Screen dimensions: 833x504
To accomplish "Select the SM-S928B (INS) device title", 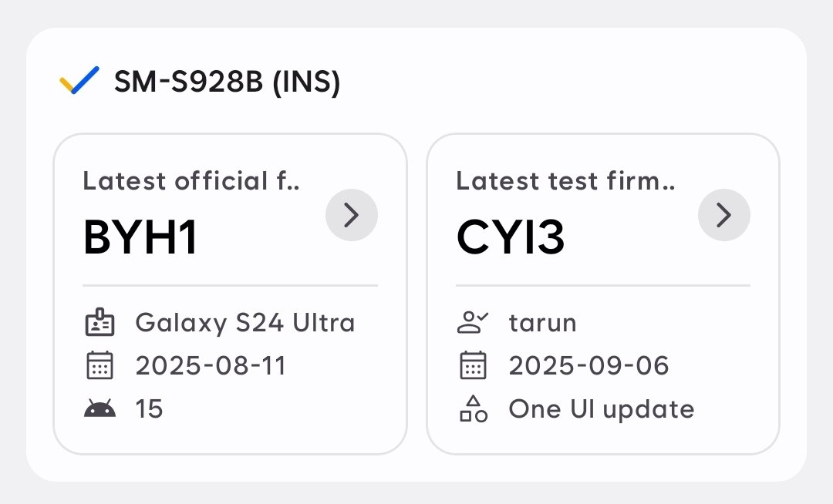I will point(227,82).
